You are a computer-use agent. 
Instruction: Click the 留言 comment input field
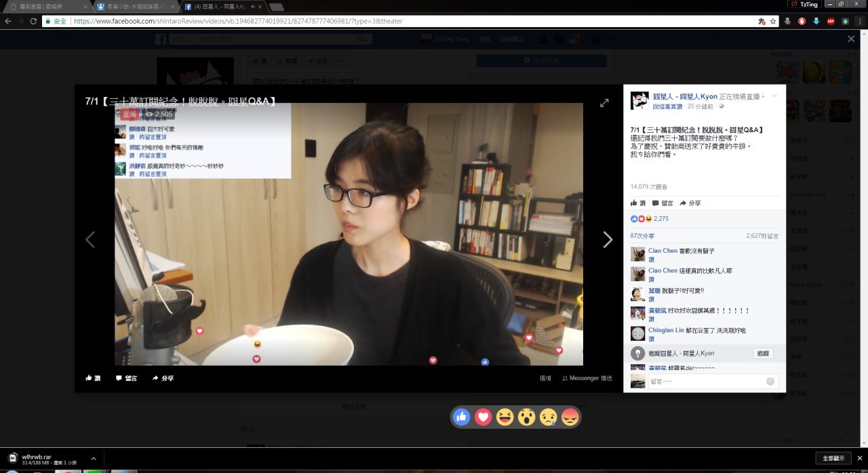coord(705,382)
